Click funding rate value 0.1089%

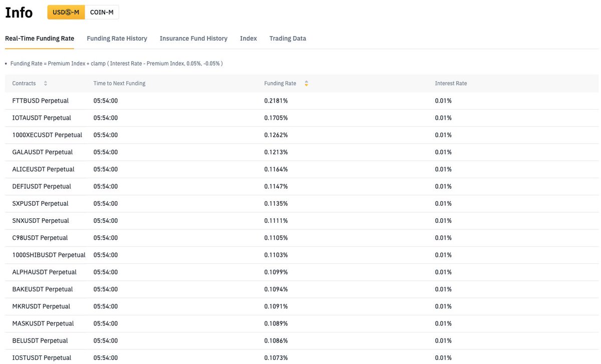pyautogui.click(x=276, y=323)
